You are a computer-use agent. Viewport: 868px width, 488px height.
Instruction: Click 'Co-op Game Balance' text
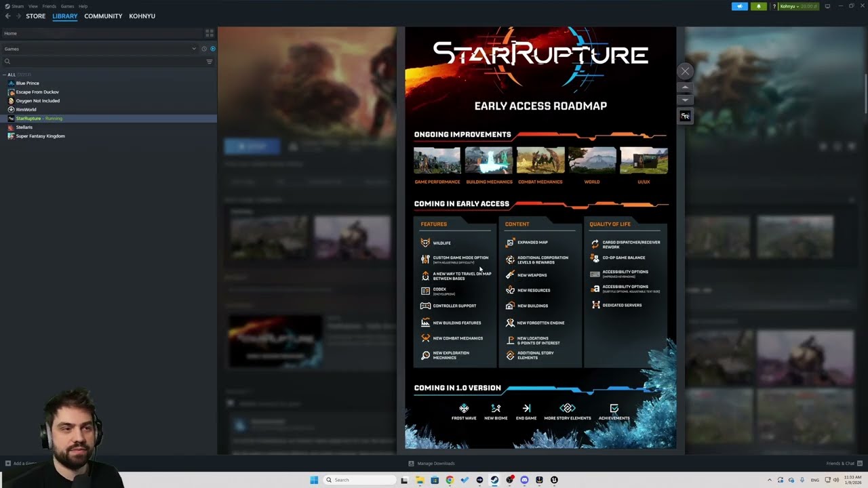(x=624, y=258)
